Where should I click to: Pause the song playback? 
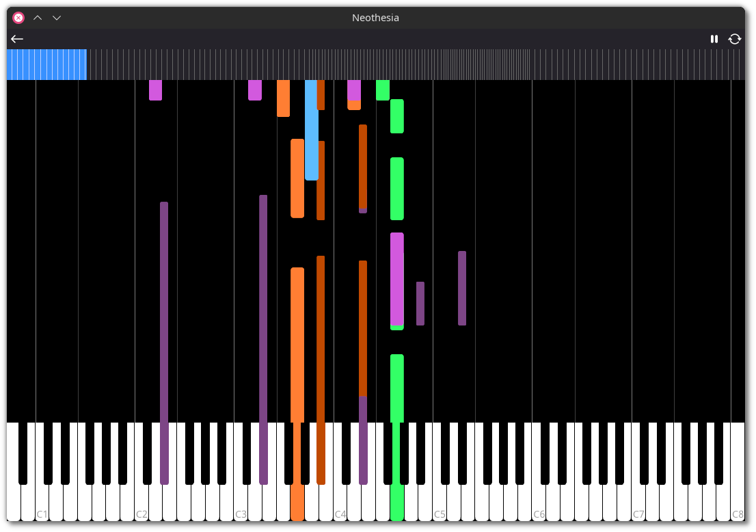[x=714, y=39]
